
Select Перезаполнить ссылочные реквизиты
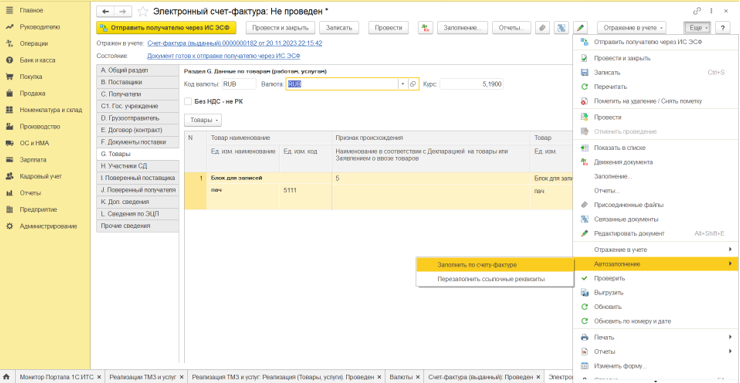tap(495, 279)
